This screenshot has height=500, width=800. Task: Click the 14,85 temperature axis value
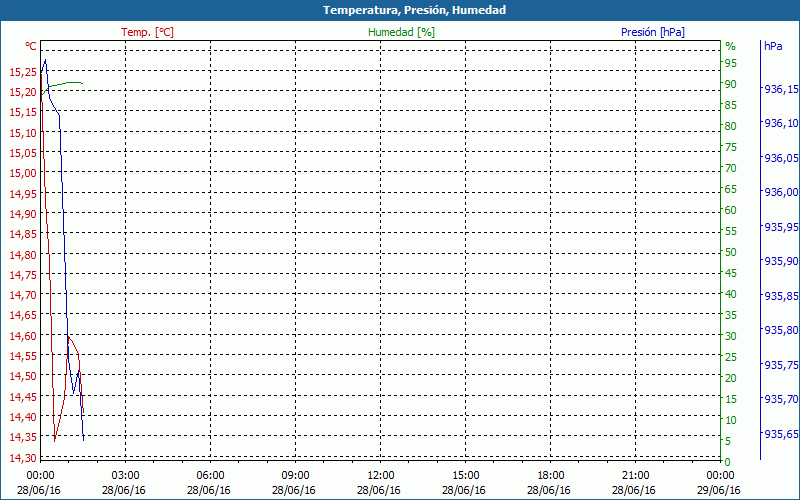(23, 234)
